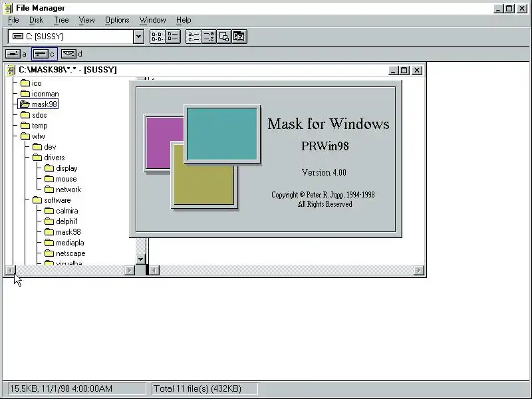Click status bar text 15.5KB, 11/1/98 4:00:00AM
This screenshot has width=532, height=399.
coord(61,388)
